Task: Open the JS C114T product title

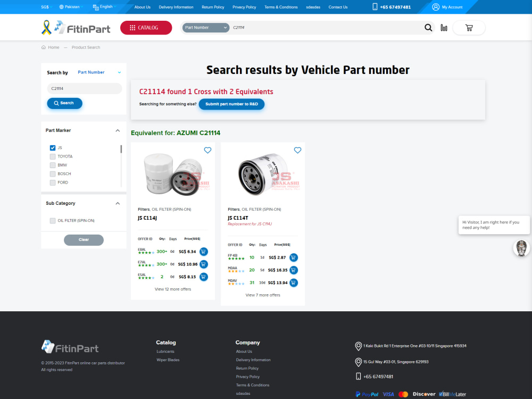Action: pyautogui.click(x=238, y=218)
